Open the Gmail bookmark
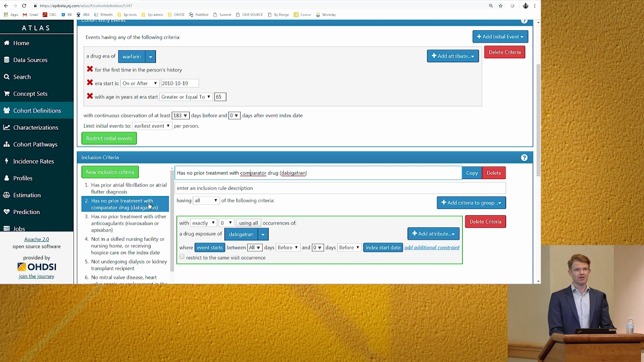The image size is (644, 362). 31,15
